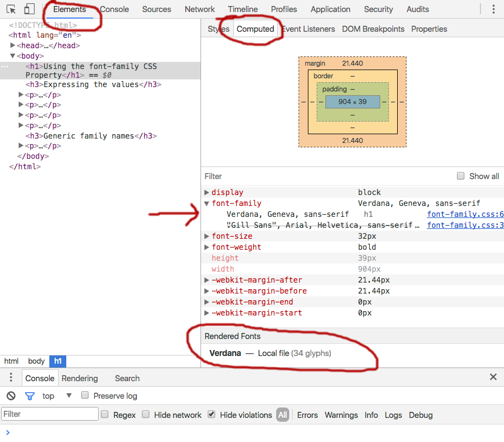Focus the computed styles Filter field
Screen dimensions: 504x442
tap(328, 176)
